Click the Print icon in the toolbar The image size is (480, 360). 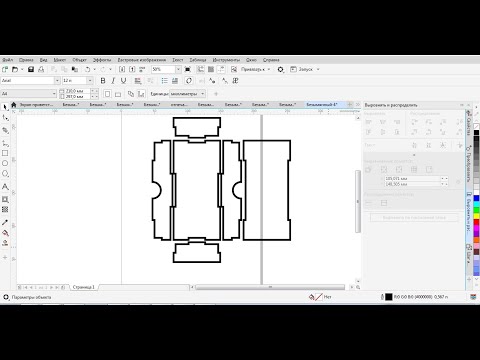41,69
